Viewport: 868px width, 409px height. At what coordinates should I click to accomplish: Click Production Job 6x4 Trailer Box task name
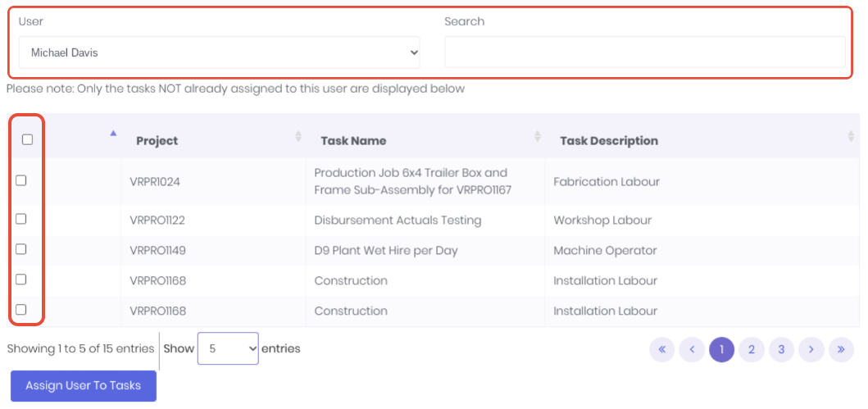(413, 181)
